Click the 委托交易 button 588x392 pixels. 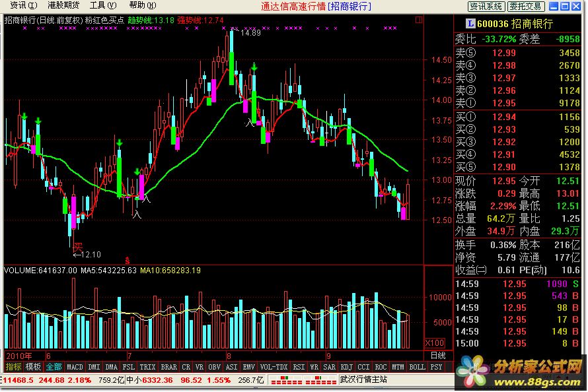525,6
